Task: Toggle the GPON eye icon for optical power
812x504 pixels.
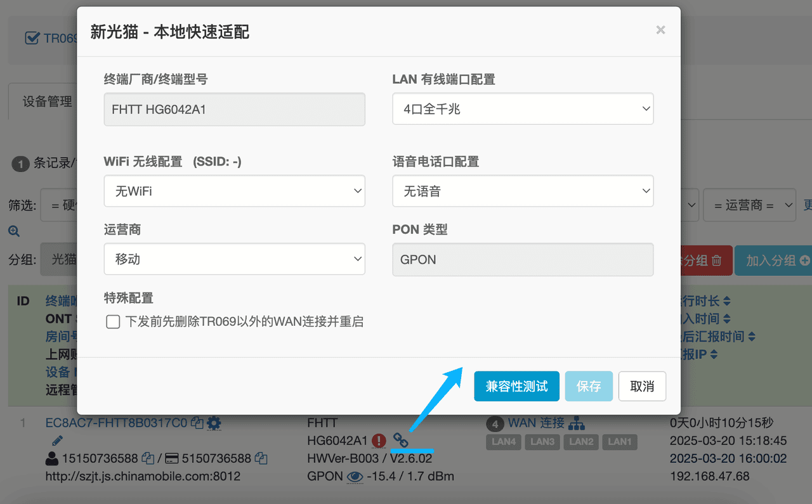Action: click(355, 476)
